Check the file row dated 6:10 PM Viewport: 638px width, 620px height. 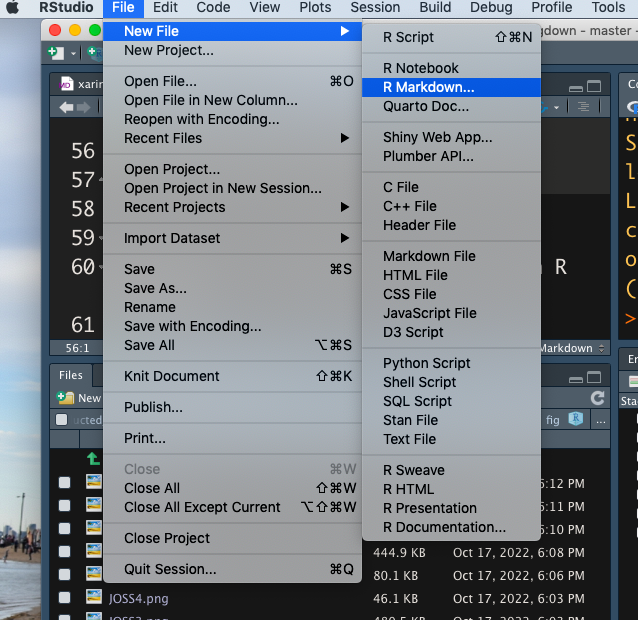[64, 528]
